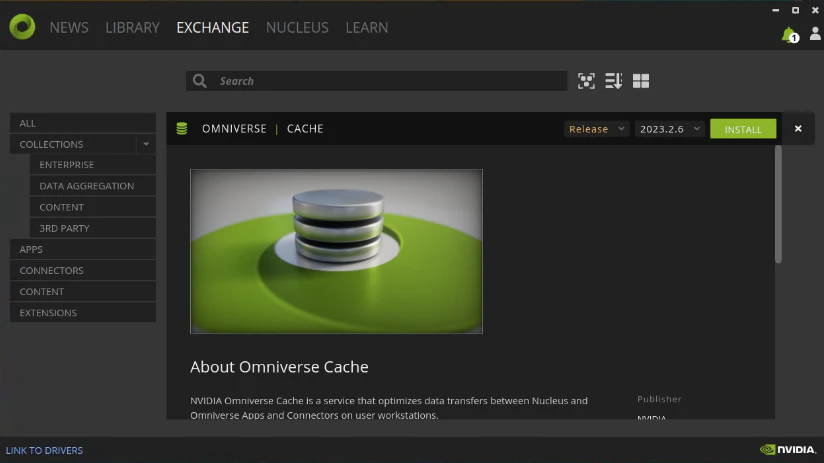Select ENTERPRISE under Collections

click(92, 164)
